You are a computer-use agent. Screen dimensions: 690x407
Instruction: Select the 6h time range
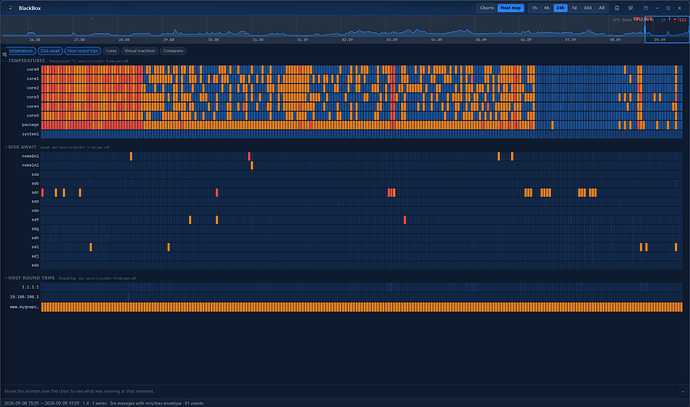[x=547, y=8]
